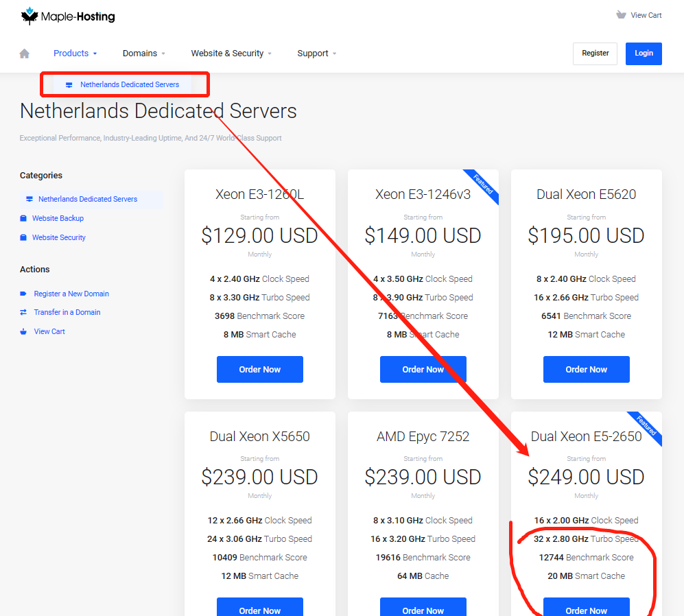The width and height of the screenshot is (684, 616).
Task: Click the 12744 Benchmark Score line
Action: [x=587, y=558]
